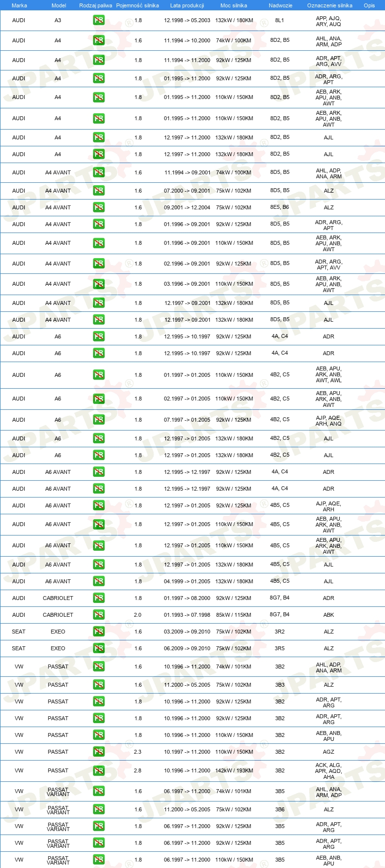Select production years 09.2001 -> 12.2004

point(187,207)
